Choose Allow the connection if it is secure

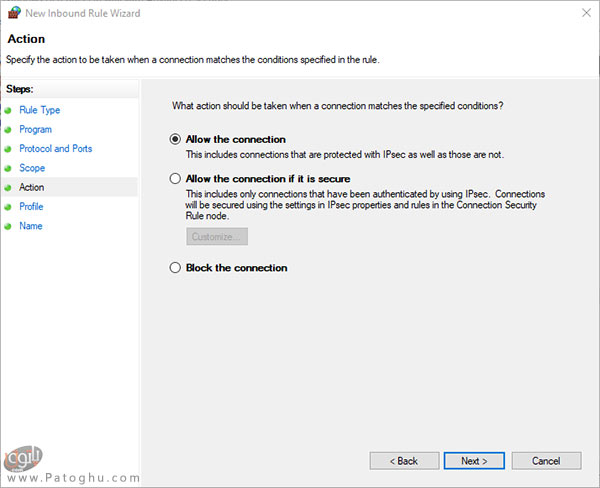tap(176, 179)
